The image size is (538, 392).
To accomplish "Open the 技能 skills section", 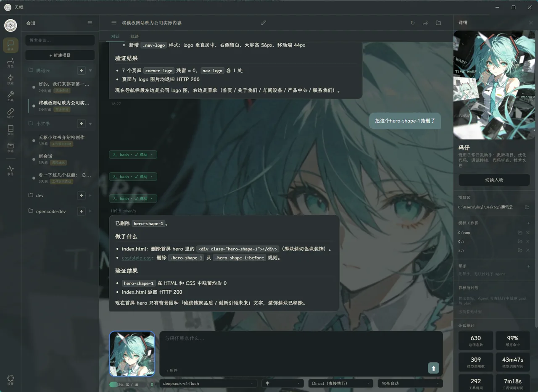I will (11, 79).
